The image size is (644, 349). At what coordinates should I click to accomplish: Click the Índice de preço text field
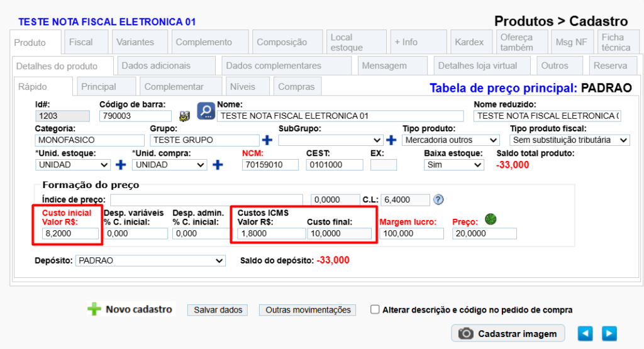206,200
